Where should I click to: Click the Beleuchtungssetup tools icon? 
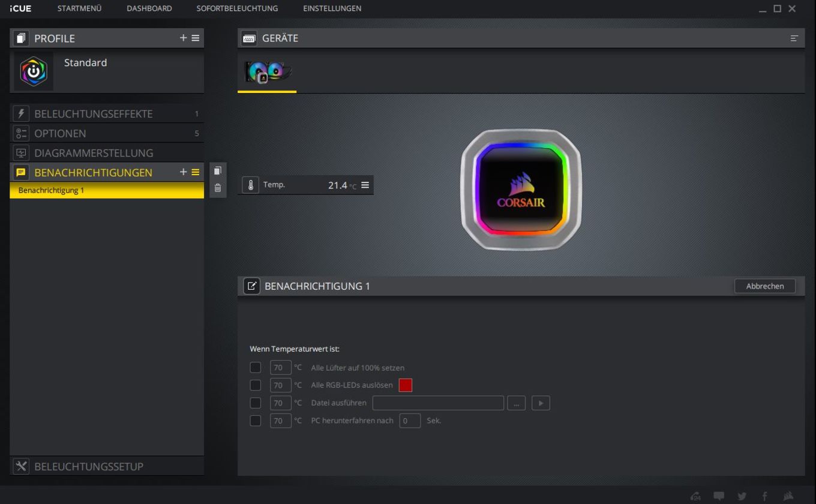(21, 466)
